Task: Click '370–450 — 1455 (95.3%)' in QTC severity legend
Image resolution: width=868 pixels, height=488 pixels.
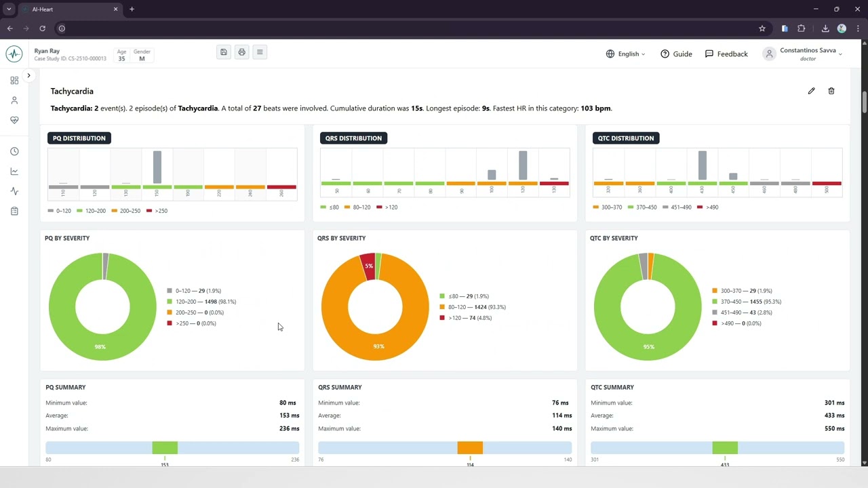Action: (x=747, y=302)
